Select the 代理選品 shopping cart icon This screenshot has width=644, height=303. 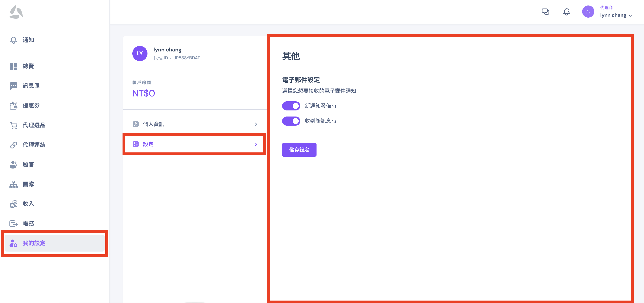(13, 125)
